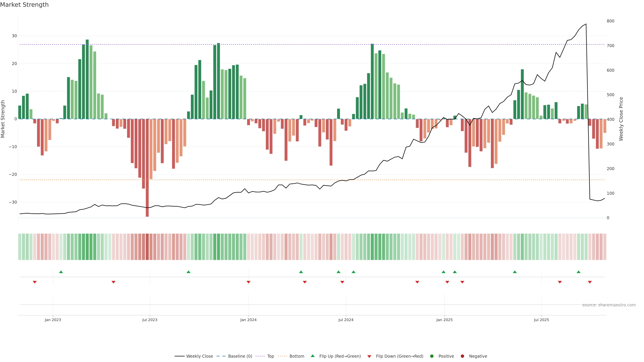
Task: Click the last green flip-up triangle marker
Action: [578, 272]
